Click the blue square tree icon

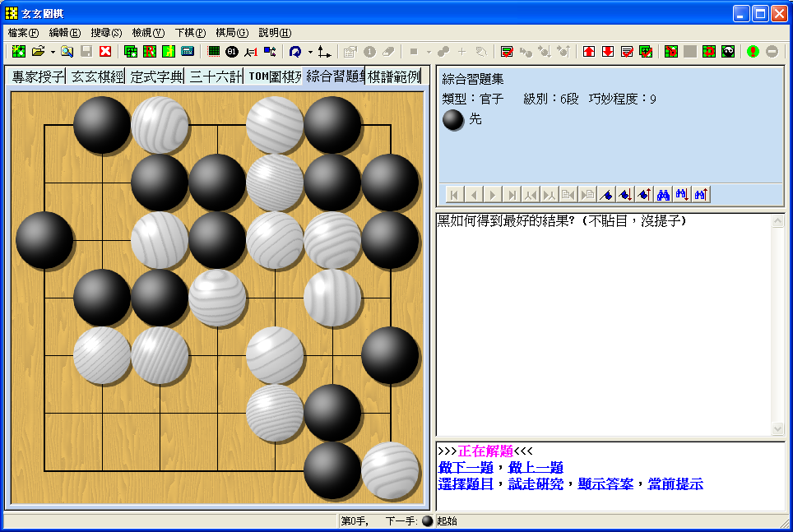(270, 52)
